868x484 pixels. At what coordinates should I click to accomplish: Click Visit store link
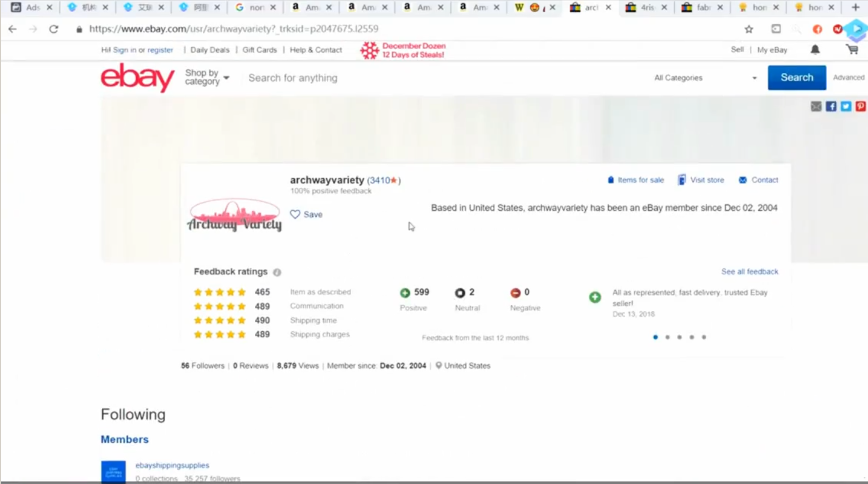(x=701, y=180)
